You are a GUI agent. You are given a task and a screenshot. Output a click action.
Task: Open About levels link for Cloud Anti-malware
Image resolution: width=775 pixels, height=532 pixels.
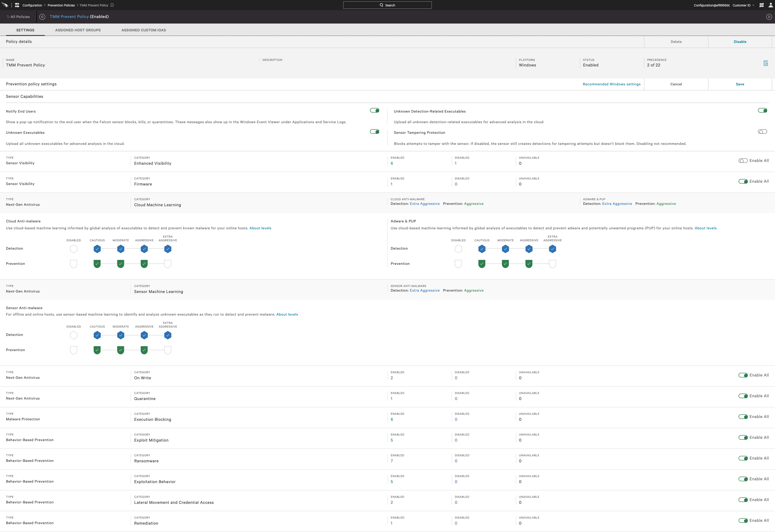coord(260,228)
